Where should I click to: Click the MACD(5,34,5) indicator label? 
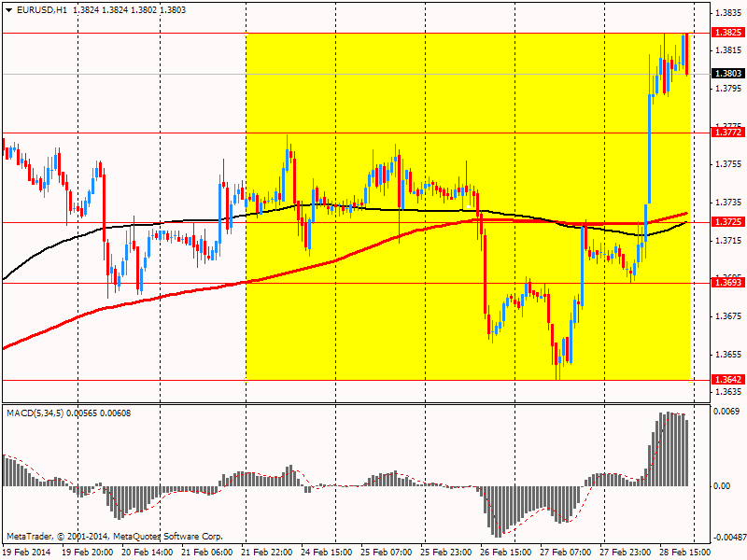pos(35,413)
